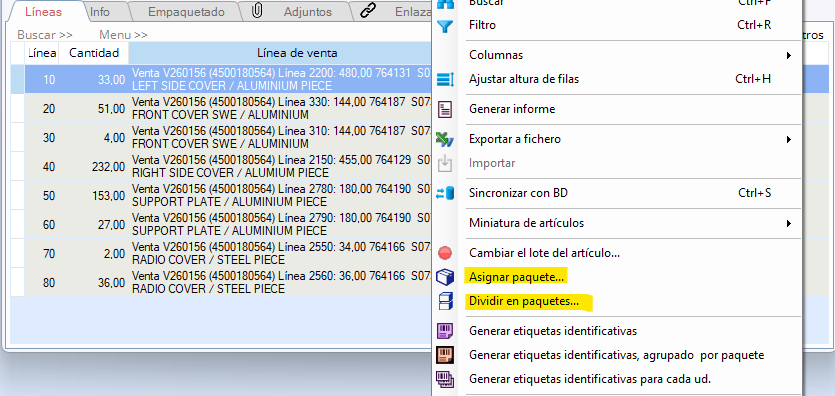835x396 pixels.
Task: Click the chain link icon on the Enlaza tab
Action: click(x=368, y=11)
